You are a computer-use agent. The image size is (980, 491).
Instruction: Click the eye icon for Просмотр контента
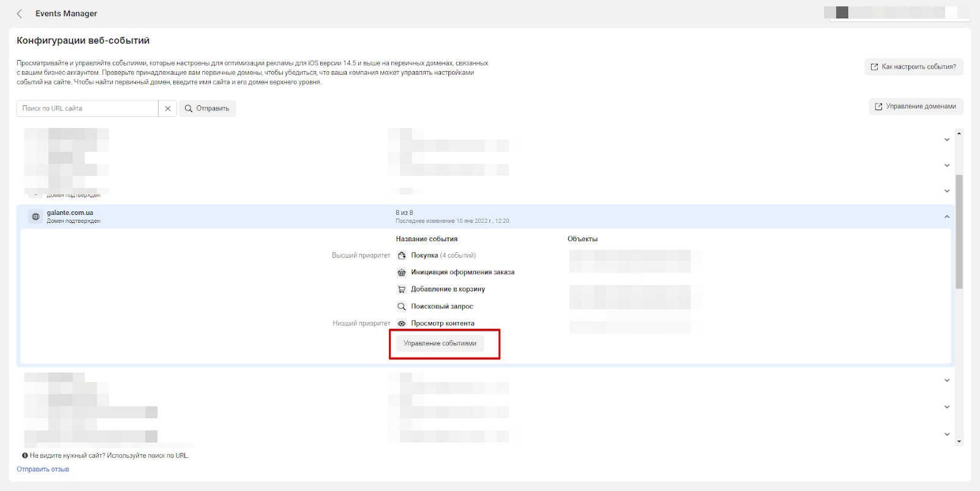[x=402, y=323]
